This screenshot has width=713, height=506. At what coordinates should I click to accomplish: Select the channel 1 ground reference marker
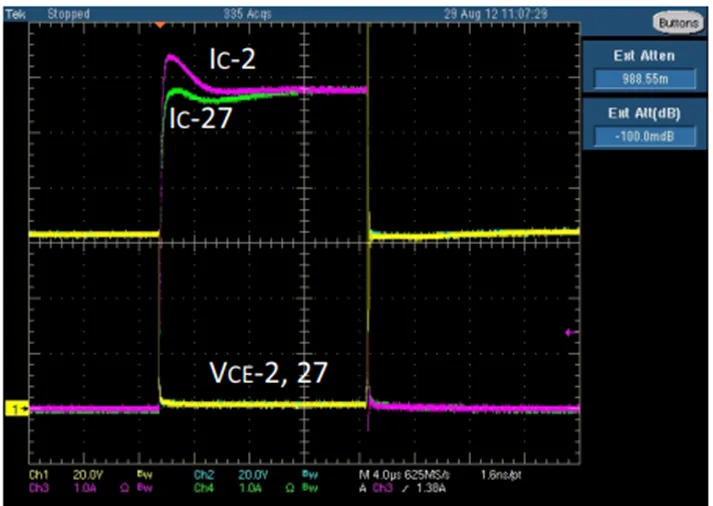pyautogui.click(x=15, y=408)
